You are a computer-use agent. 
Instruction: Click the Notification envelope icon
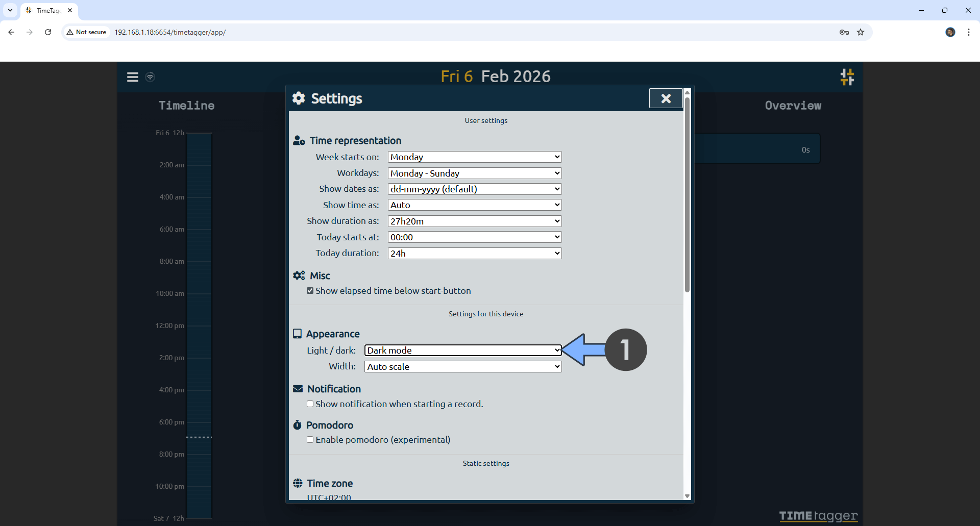[298, 389]
